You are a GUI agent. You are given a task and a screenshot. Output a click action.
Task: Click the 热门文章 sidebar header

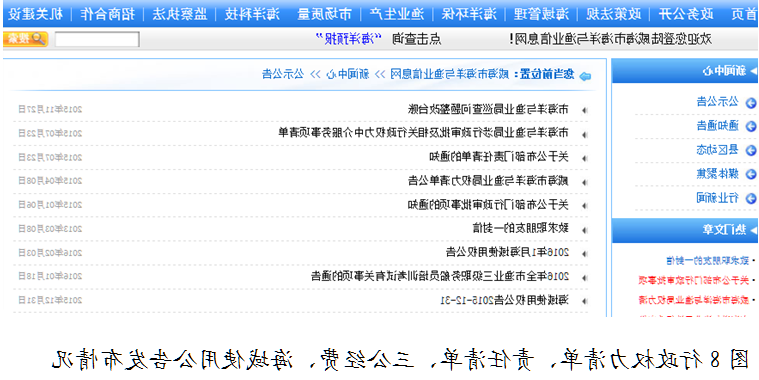point(685,230)
